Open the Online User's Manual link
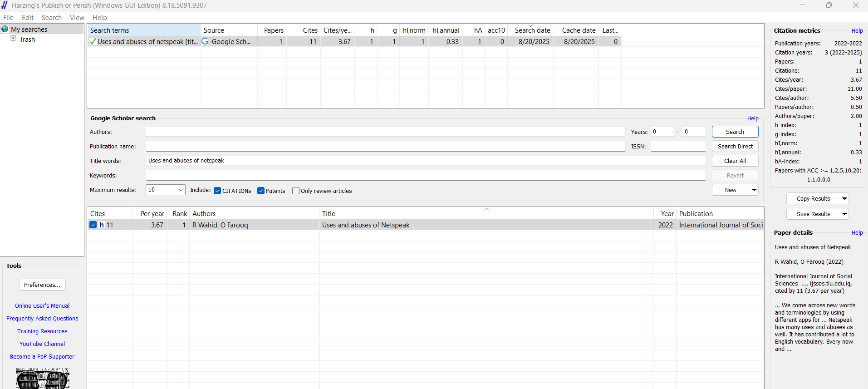868x389 pixels. (42, 305)
